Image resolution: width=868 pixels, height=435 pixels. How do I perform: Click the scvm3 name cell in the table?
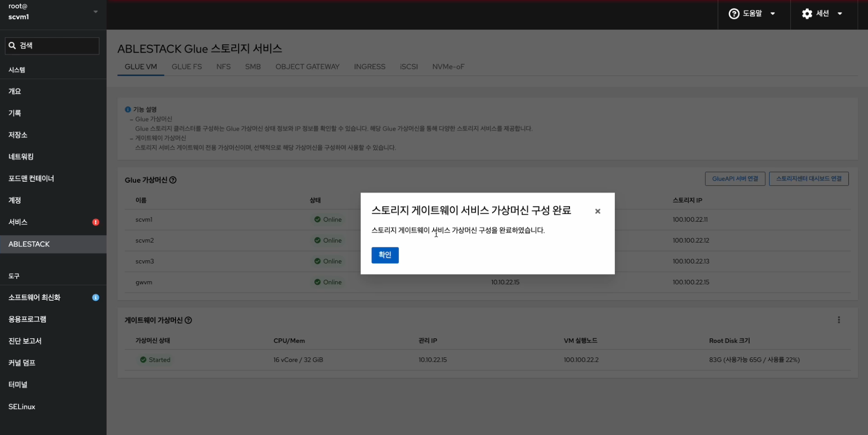[144, 262]
